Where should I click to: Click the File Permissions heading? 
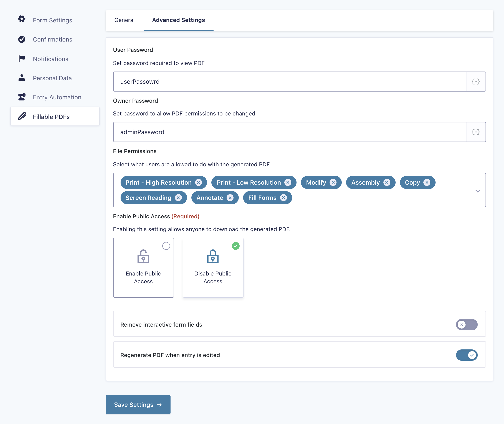point(135,151)
